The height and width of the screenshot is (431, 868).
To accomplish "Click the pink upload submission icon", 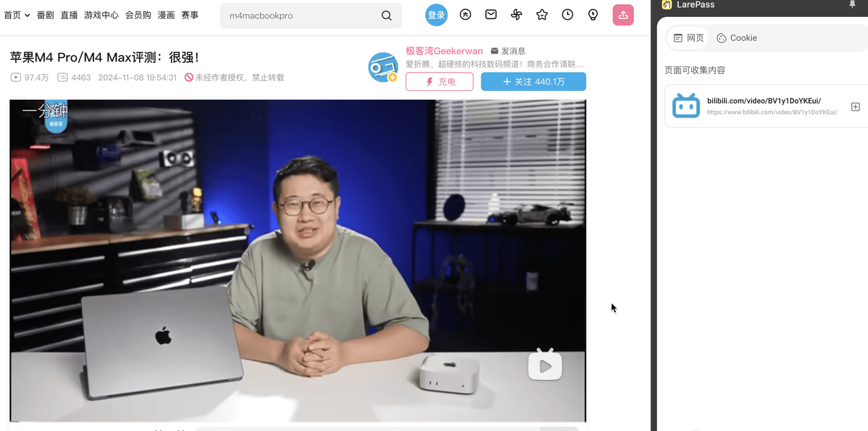I will click(x=623, y=14).
